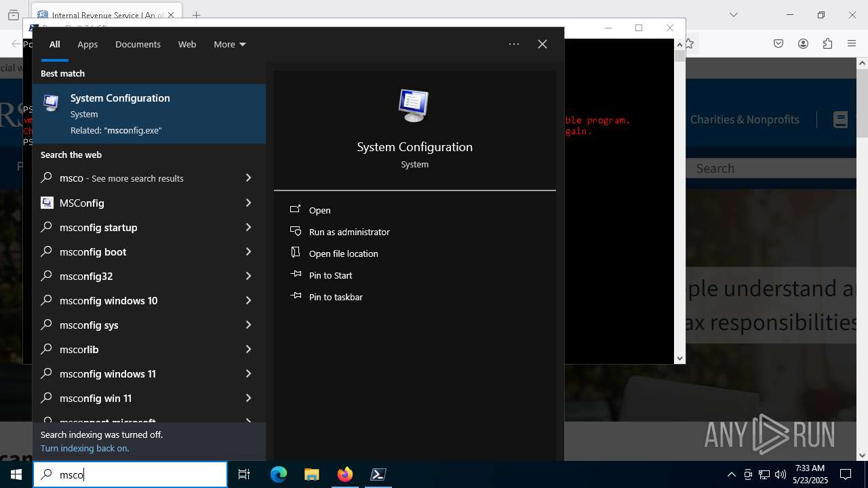Click PowerShell window scrollbar down arrow

[x=679, y=358]
